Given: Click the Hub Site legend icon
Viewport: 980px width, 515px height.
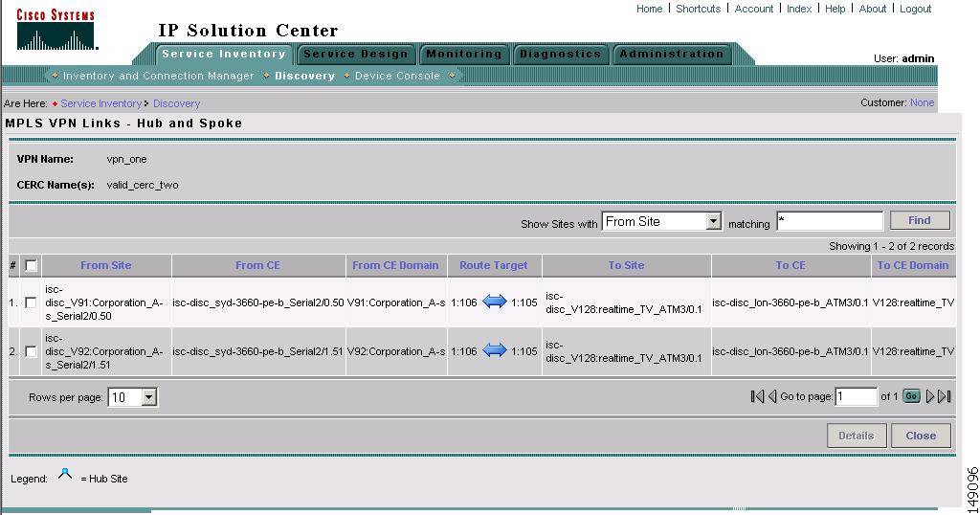Looking at the screenshot, I should [65, 475].
